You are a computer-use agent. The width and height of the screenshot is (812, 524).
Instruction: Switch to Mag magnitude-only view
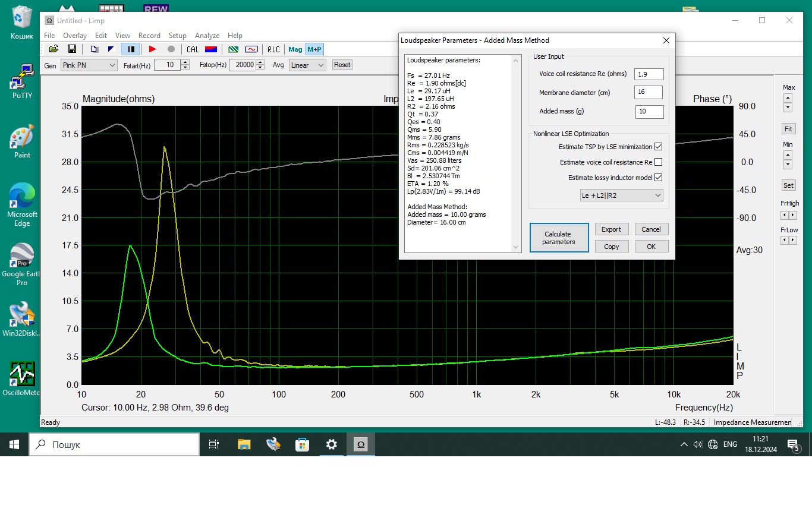click(295, 49)
